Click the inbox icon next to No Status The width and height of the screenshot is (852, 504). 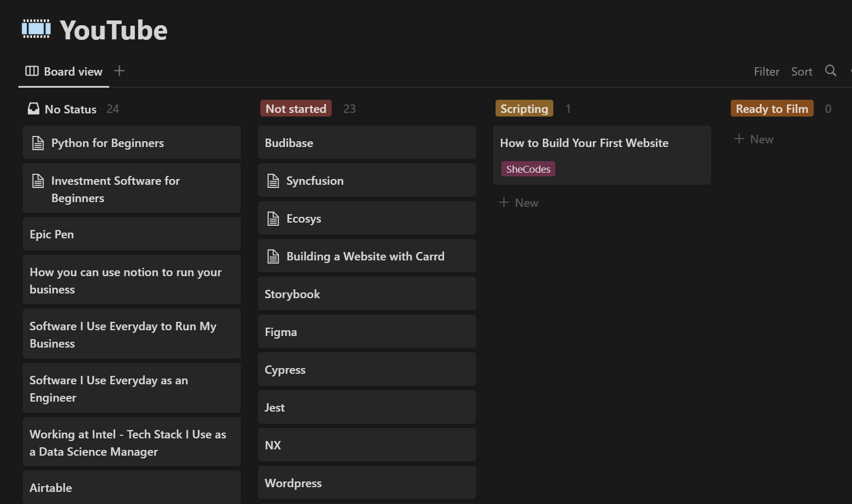coord(34,109)
